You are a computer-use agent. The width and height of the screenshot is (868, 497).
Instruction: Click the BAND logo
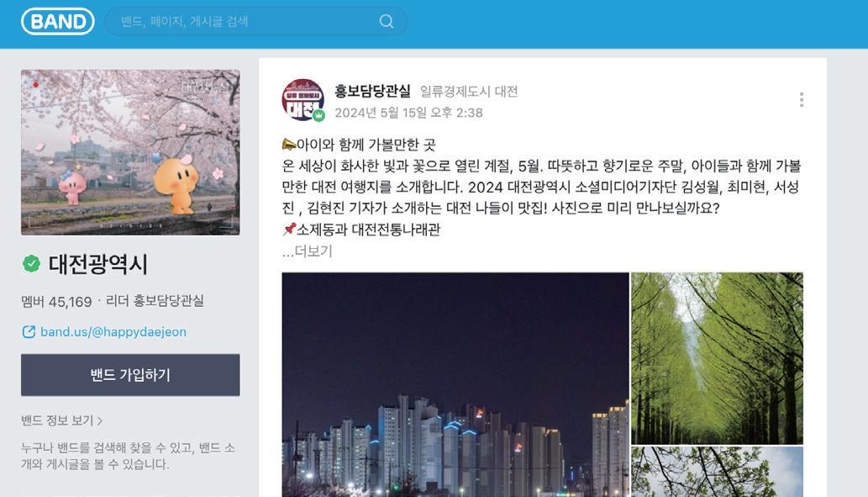58,22
